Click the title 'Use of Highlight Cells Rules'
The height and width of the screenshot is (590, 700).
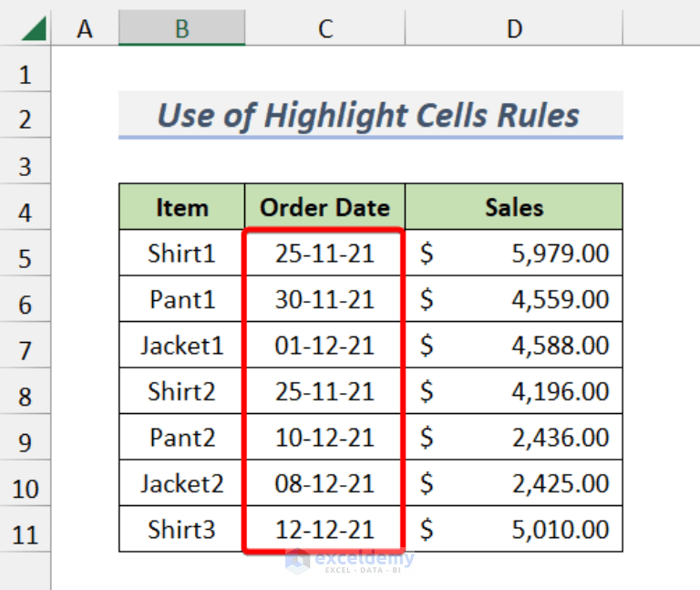tap(371, 115)
